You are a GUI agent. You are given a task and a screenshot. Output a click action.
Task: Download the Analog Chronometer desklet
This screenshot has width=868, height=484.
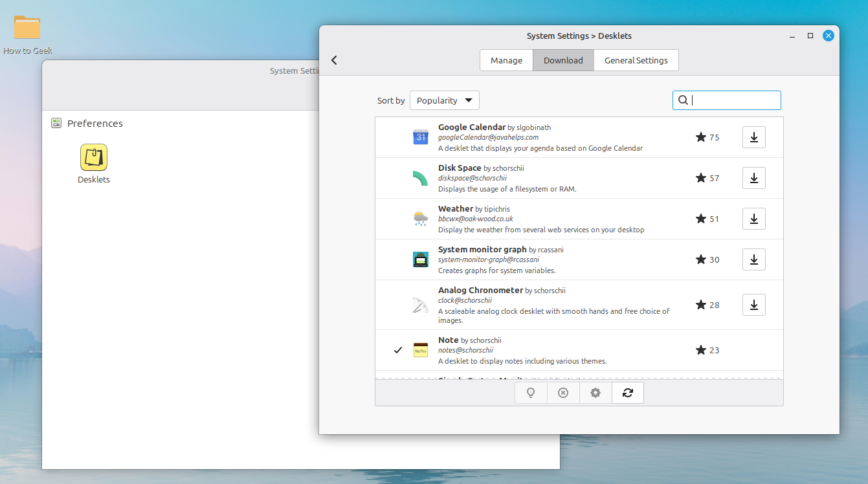click(x=753, y=305)
